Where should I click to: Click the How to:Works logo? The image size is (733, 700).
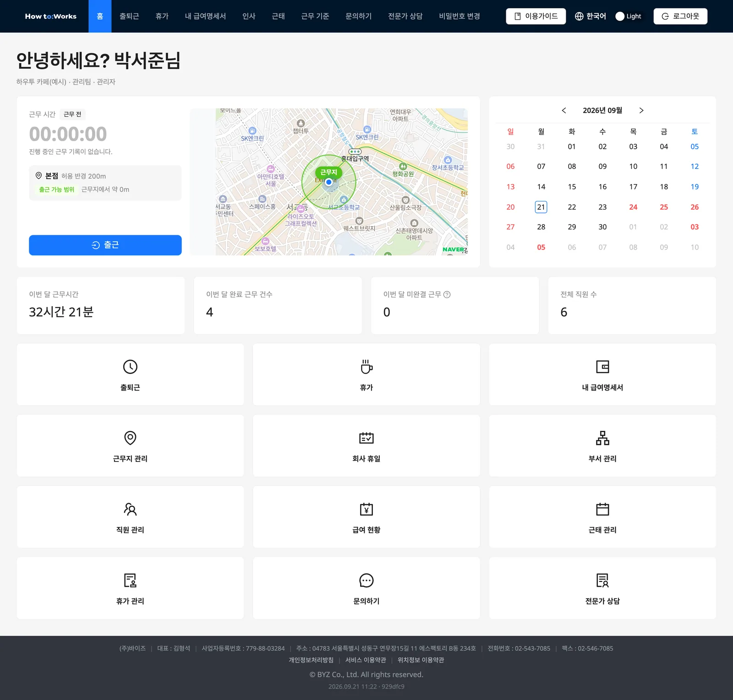coord(51,16)
